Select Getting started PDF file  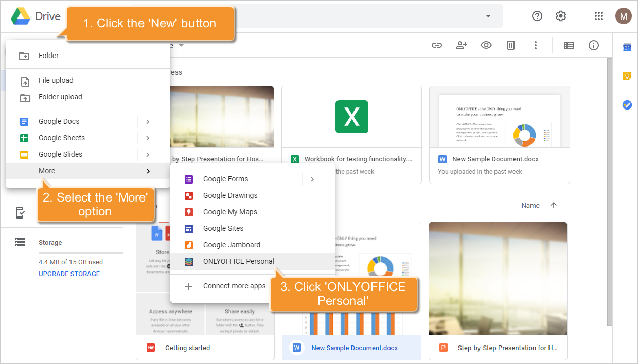205,291
